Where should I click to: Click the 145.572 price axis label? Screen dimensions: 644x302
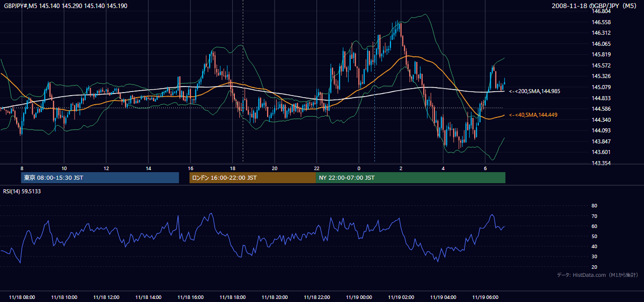(601, 65)
